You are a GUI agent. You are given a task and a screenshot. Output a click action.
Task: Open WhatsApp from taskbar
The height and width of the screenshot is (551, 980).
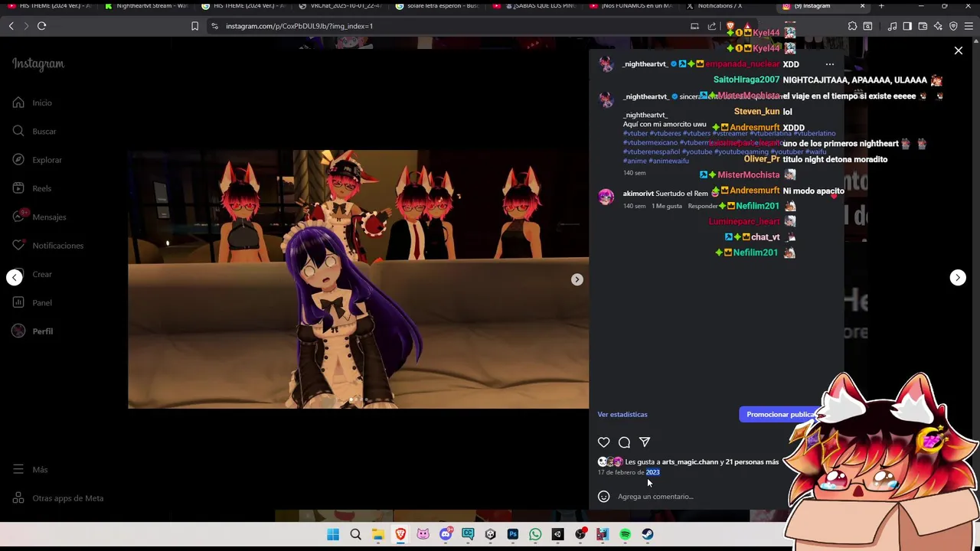click(535, 535)
